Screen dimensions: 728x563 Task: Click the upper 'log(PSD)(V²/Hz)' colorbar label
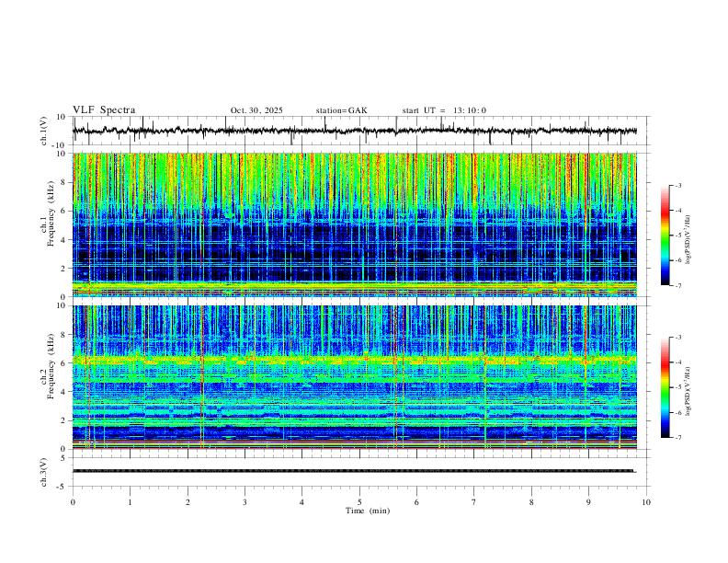pyautogui.click(x=688, y=239)
